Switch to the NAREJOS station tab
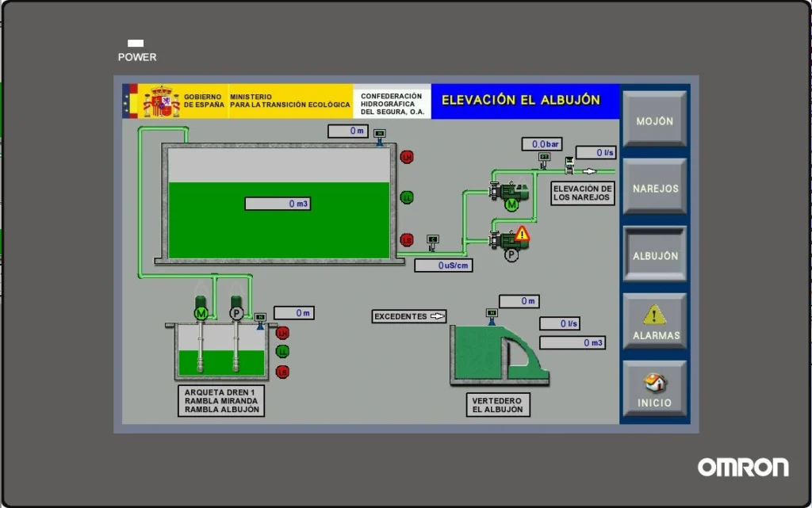The image size is (812, 508). coord(655,187)
